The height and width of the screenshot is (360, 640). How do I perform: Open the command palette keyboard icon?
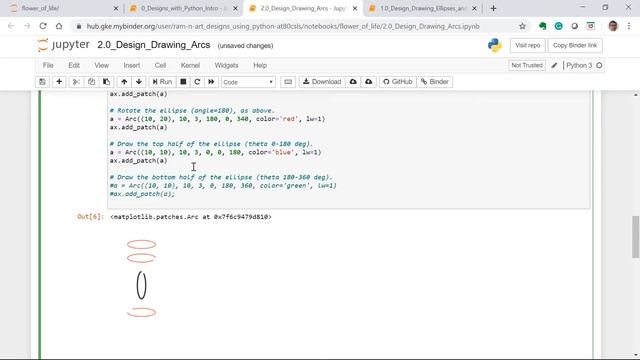(x=288, y=82)
